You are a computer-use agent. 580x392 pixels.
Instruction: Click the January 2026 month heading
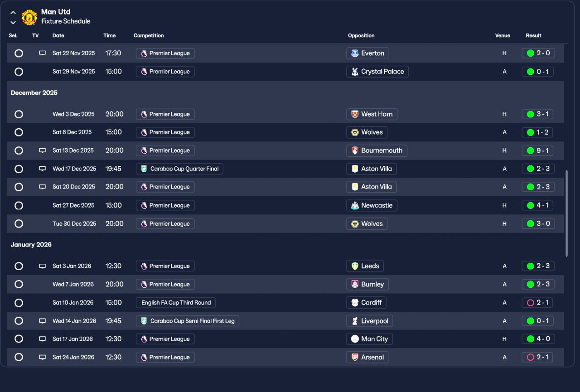(31, 245)
